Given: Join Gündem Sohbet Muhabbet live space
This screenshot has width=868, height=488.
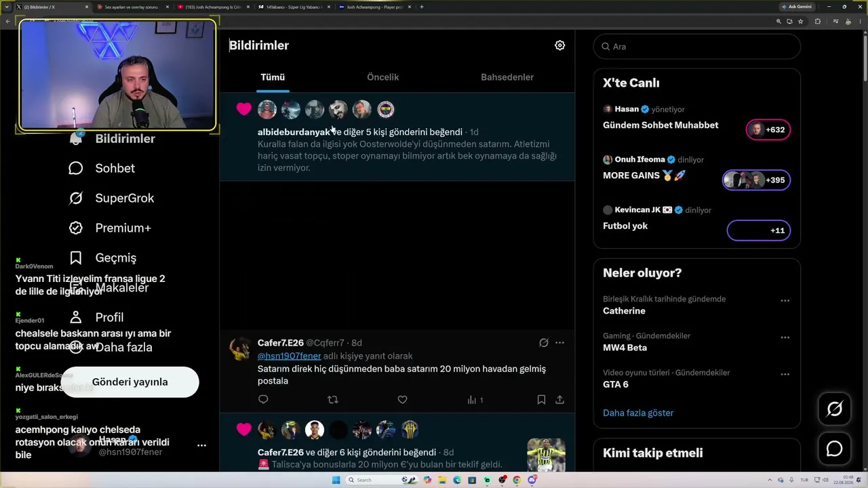Looking at the screenshot, I should [768, 129].
